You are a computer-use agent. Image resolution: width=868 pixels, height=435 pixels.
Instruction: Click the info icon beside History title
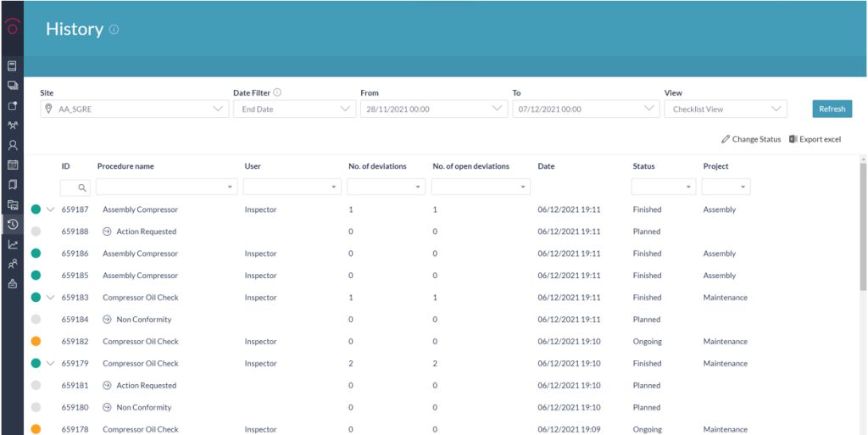click(114, 30)
